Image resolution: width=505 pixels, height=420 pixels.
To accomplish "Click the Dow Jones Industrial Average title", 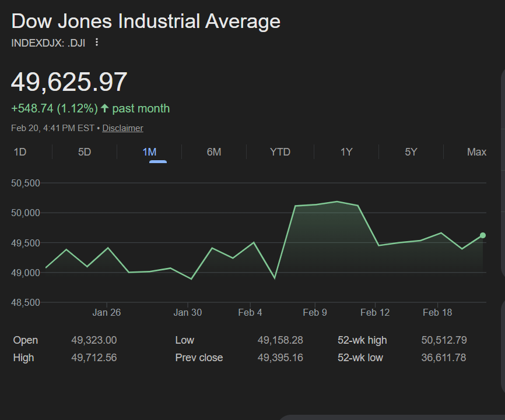I will [x=146, y=22].
